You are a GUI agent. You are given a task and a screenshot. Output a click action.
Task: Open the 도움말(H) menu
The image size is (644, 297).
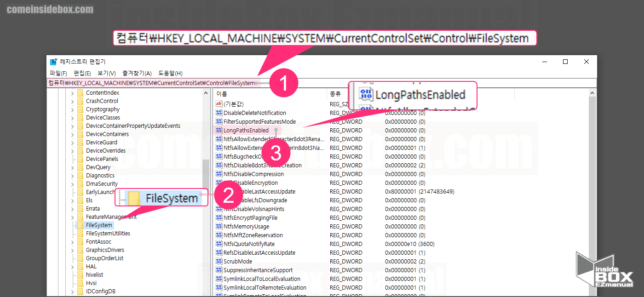click(x=170, y=74)
